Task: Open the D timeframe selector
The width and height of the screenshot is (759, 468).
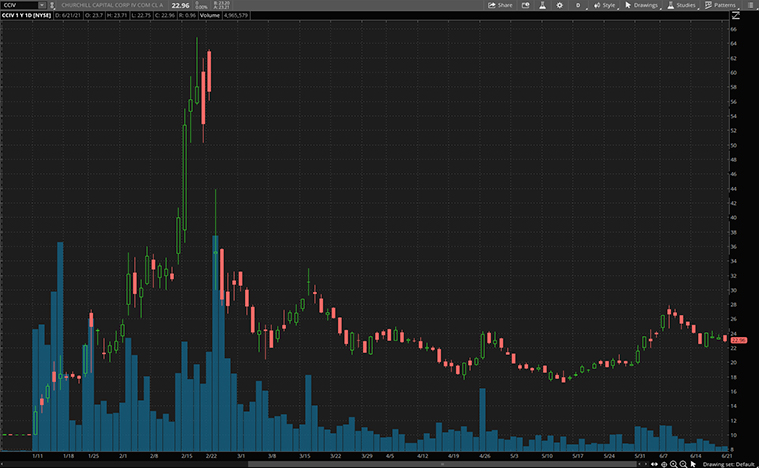Action: (x=577, y=5)
